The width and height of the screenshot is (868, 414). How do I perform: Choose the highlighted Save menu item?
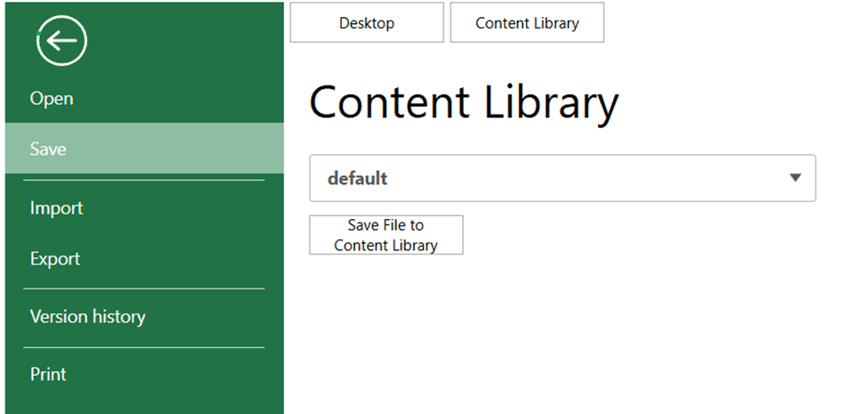[48, 150]
